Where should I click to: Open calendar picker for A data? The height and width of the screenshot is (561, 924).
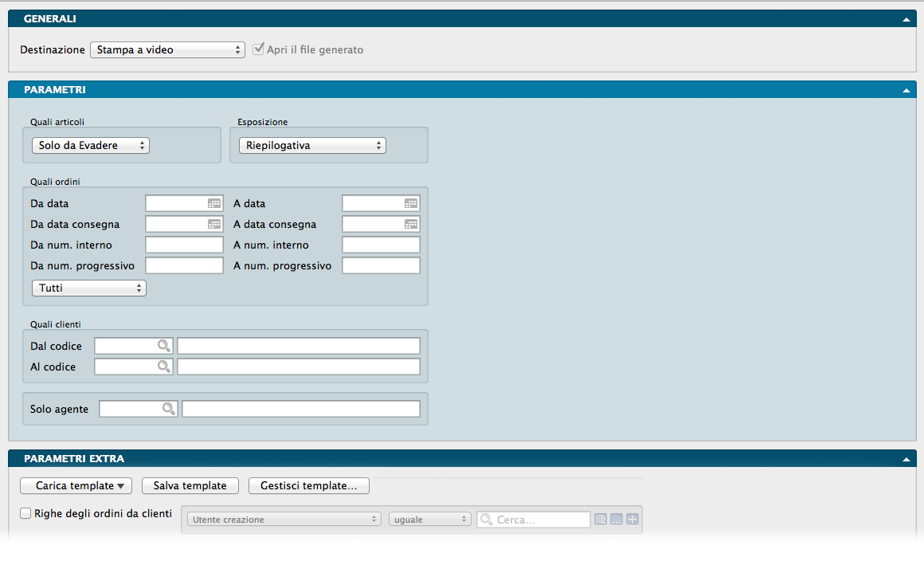[x=410, y=204]
